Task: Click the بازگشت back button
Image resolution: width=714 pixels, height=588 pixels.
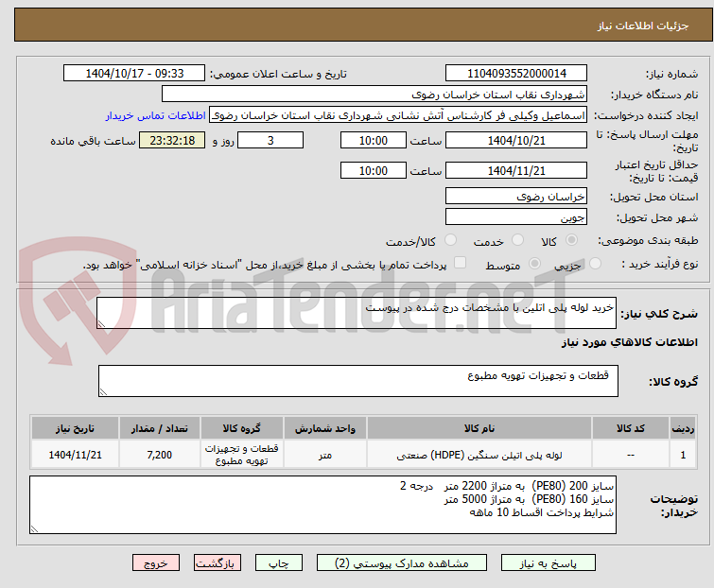Action: (217, 563)
